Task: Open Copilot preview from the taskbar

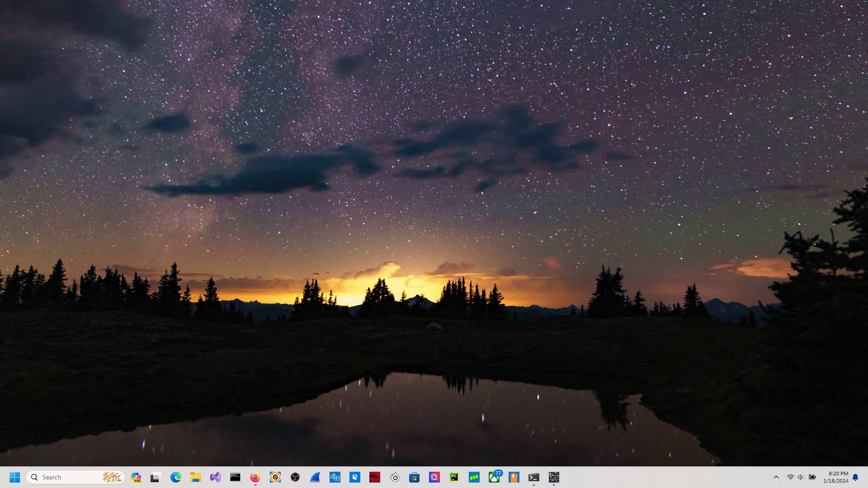Action: click(x=136, y=477)
